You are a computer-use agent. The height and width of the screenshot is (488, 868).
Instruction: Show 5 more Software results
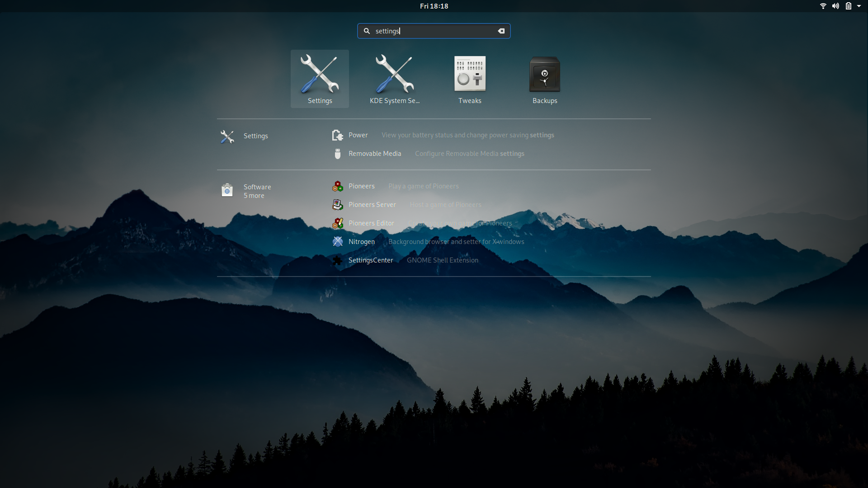click(254, 196)
